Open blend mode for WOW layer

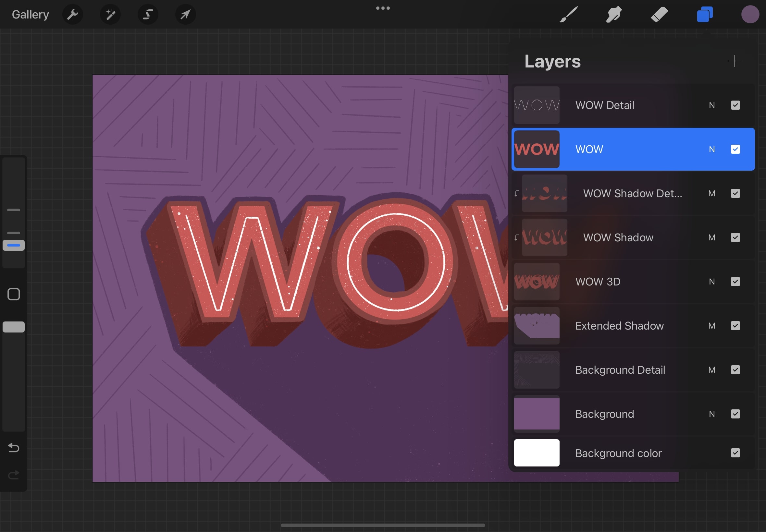(x=712, y=149)
